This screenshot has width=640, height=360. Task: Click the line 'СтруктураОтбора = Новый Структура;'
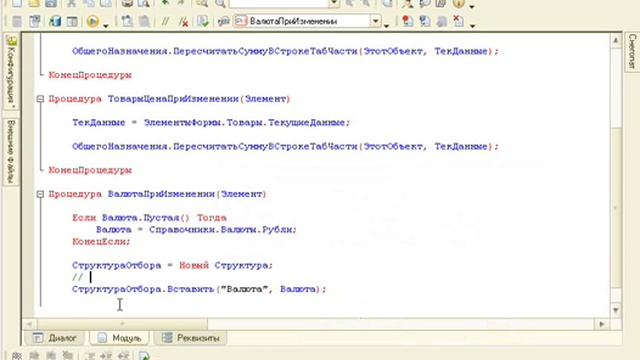coord(173,265)
